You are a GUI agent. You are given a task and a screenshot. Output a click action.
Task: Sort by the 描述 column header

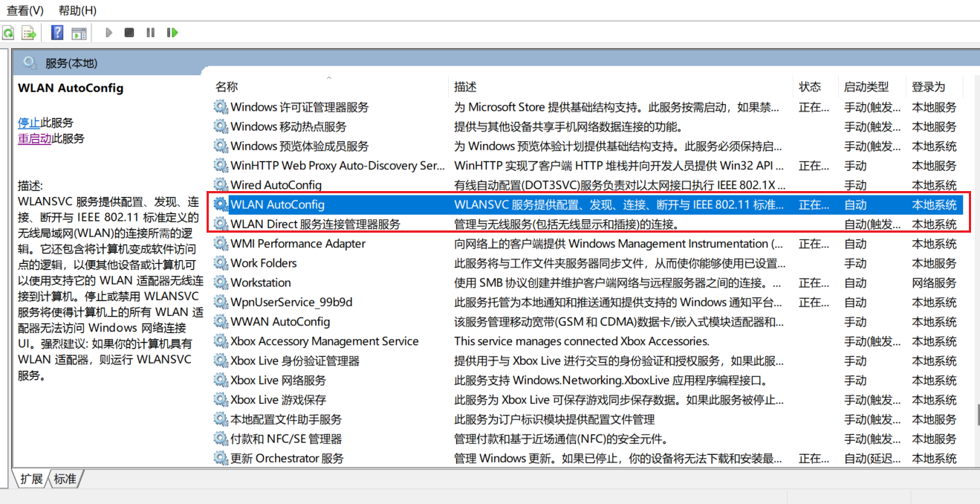pyautogui.click(x=466, y=87)
